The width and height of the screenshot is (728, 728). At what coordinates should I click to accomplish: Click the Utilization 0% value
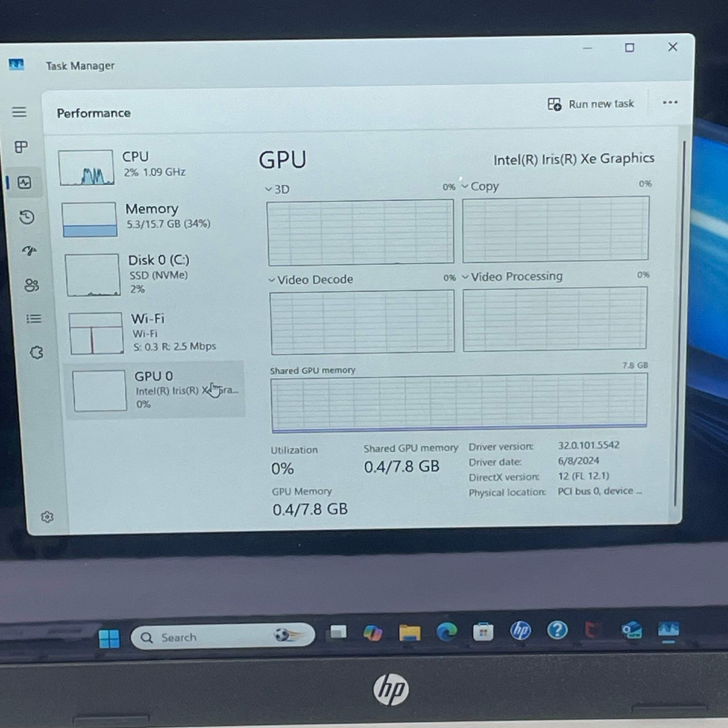(x=283, y=469)
